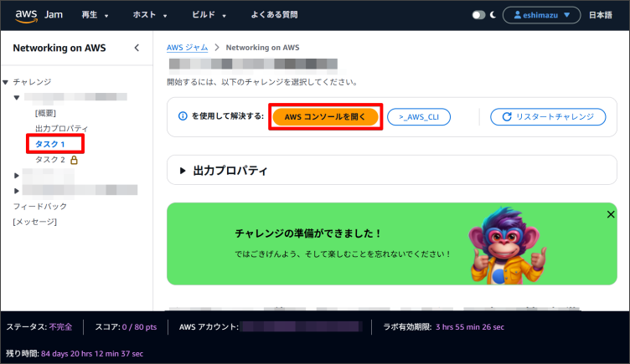Open the ビルド dropdown menu
The image size is (630, 364).
[x=208, y=15]
